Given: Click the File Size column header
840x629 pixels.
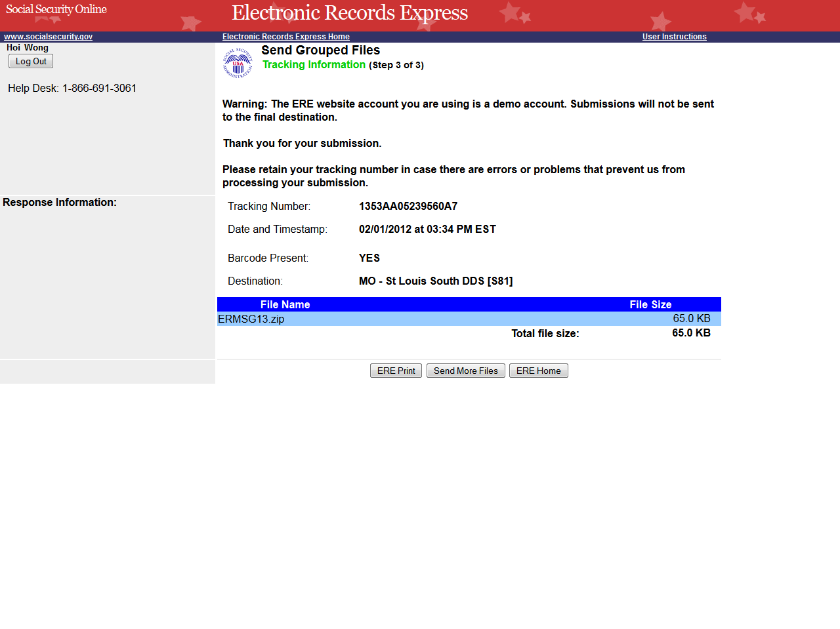Looking at the screenshot, I should point(650,304).
